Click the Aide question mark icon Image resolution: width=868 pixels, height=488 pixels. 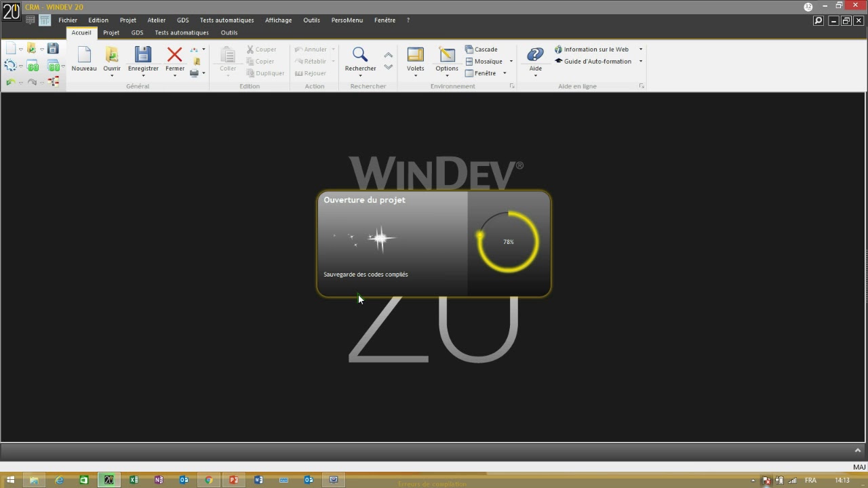535,55
